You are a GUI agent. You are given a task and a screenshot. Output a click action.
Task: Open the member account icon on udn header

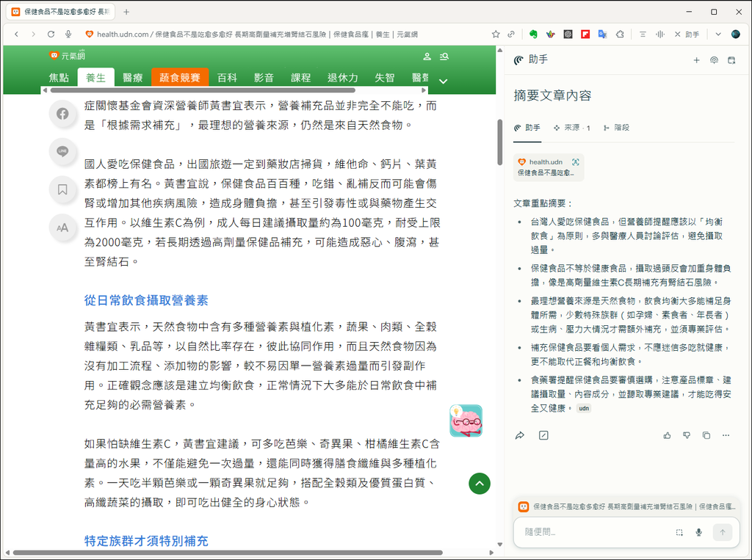tap(427, 57)
